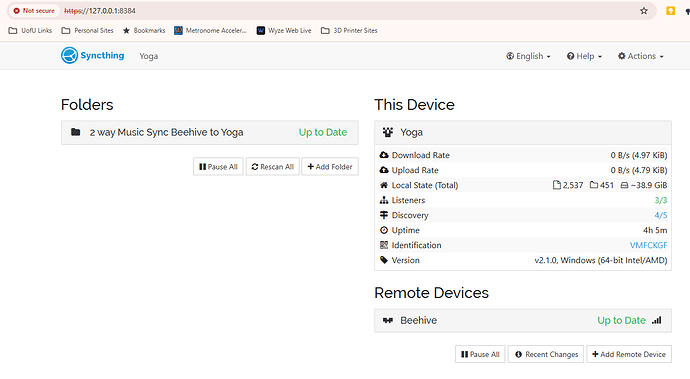
Task: Pause All remote devices button
Action: click(x=480, y=354)
